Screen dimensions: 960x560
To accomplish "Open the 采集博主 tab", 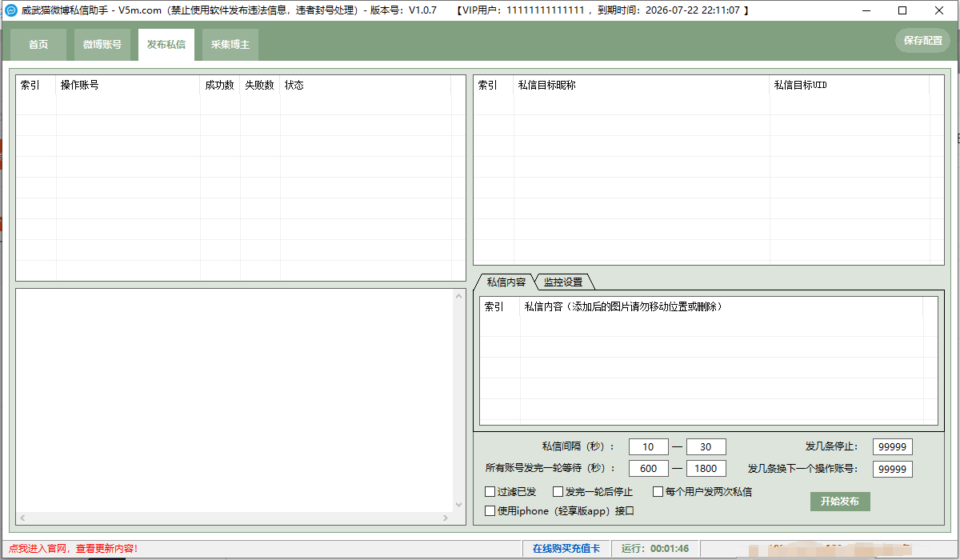I will click(230, 45).
